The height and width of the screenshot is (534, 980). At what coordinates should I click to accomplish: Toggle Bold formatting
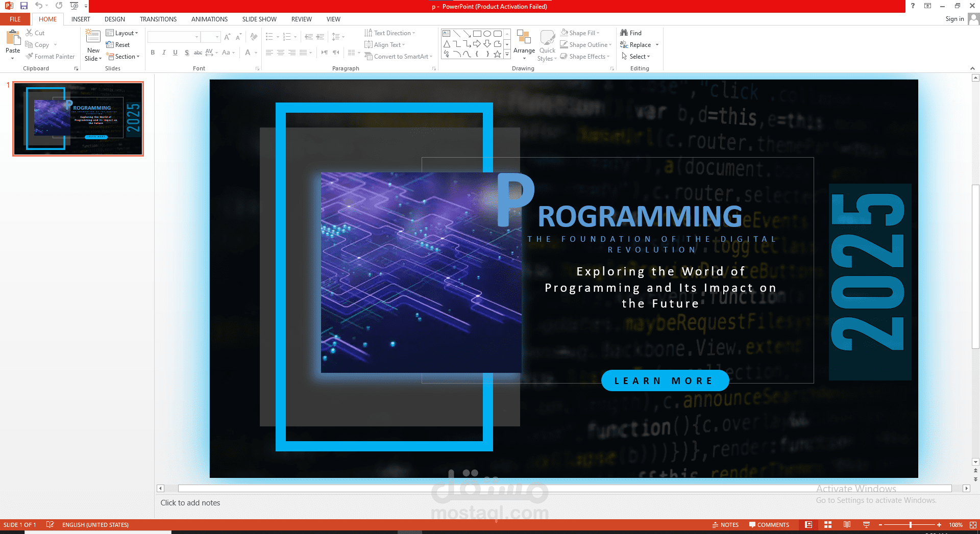click(153, 53)
